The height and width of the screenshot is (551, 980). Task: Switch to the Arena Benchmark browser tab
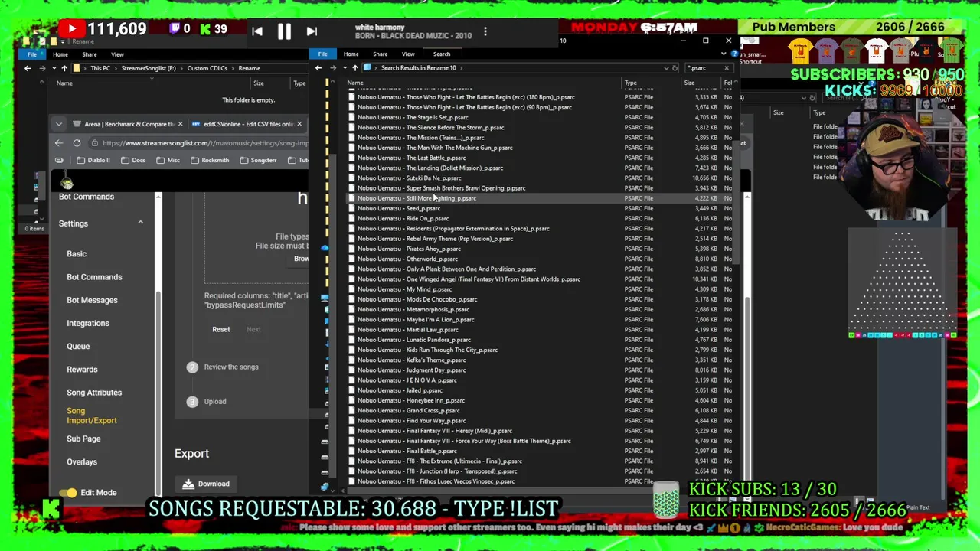[x=128, y=124]
